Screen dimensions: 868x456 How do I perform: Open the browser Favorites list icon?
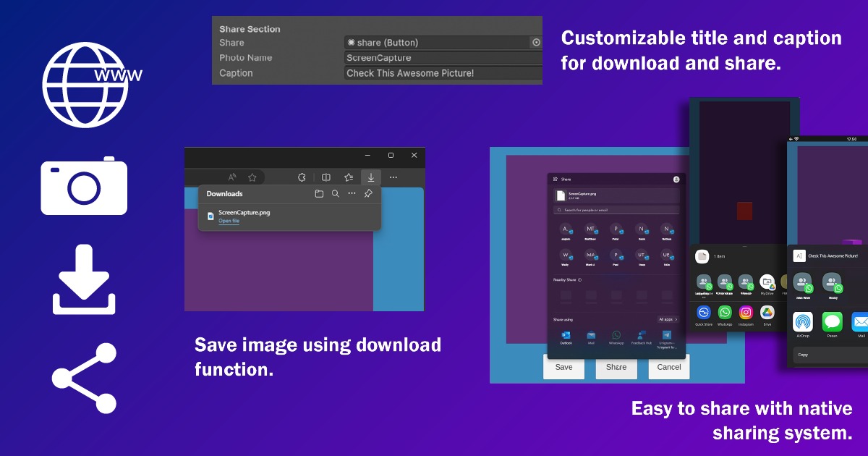tap(349, 177)
